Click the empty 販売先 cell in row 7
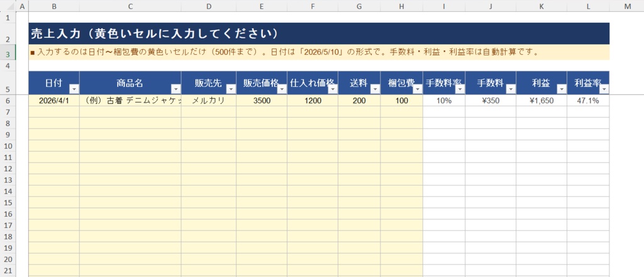This screenshot has height=277, width=644. 209,112
